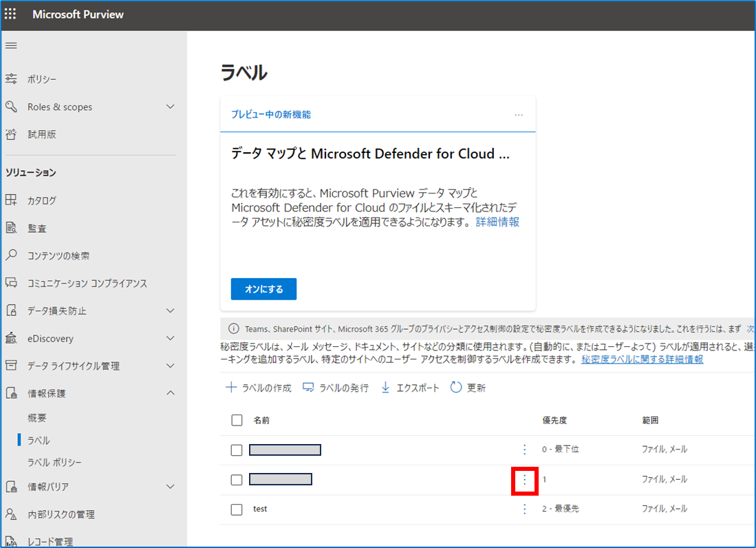The image size is (756, 548).
Task: Open more actions for first label row
Action: (525, 450)
